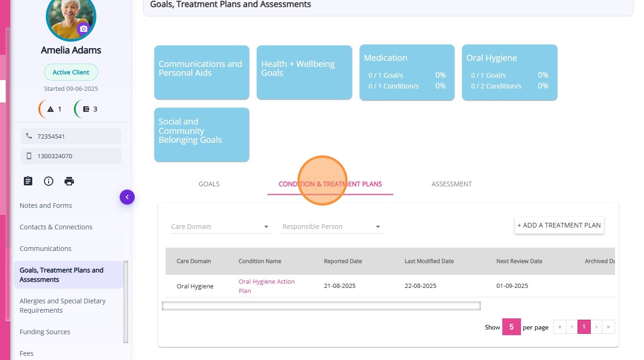Click the clipboard notes icon
The image size is (644, 360).
(28, 181)
